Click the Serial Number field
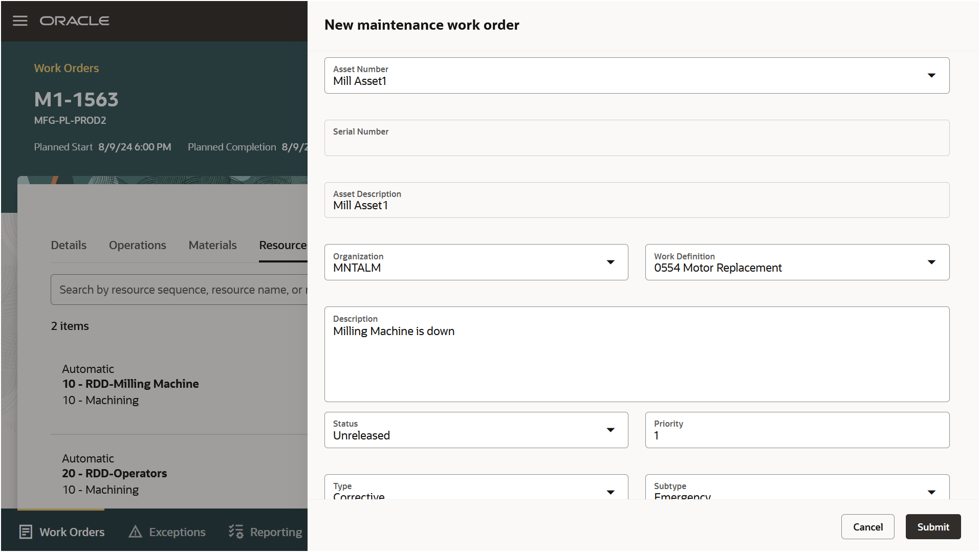The height and width of the screenshot is (552, 980). [x=637, y=138]
